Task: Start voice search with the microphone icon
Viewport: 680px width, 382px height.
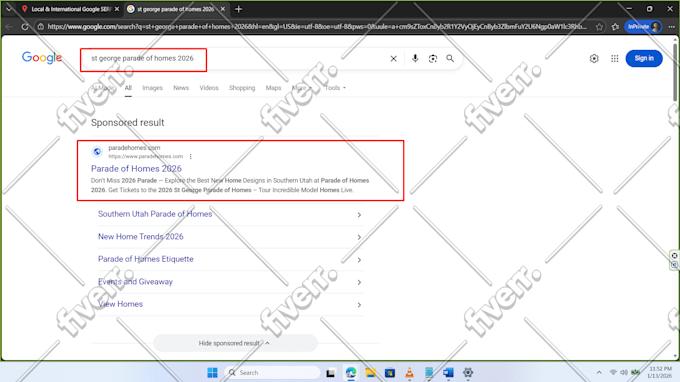Action: tap(415, 59)
